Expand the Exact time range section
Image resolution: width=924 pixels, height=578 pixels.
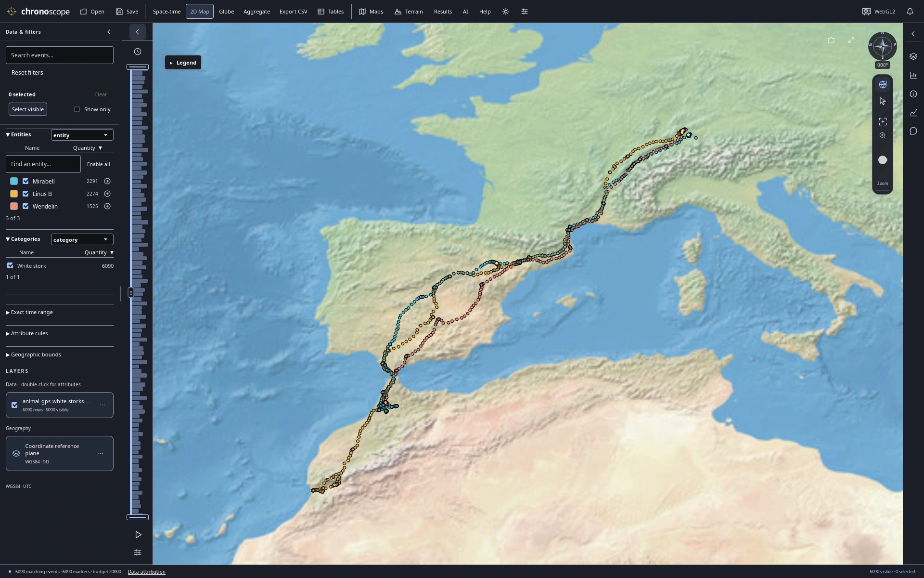point(29,312)
